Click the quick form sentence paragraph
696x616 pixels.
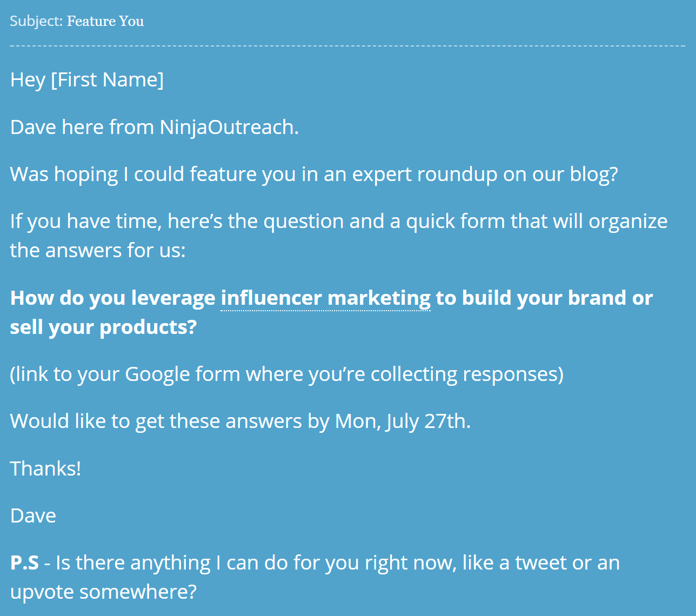pyautogui.click(x=339, y=236)
